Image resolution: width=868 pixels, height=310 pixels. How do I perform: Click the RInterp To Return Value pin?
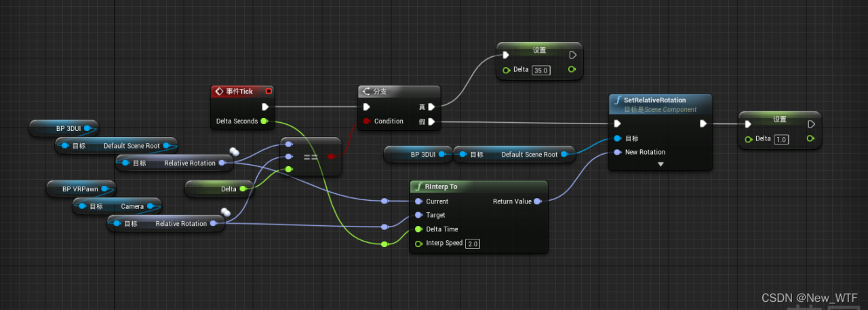(537, 201)
